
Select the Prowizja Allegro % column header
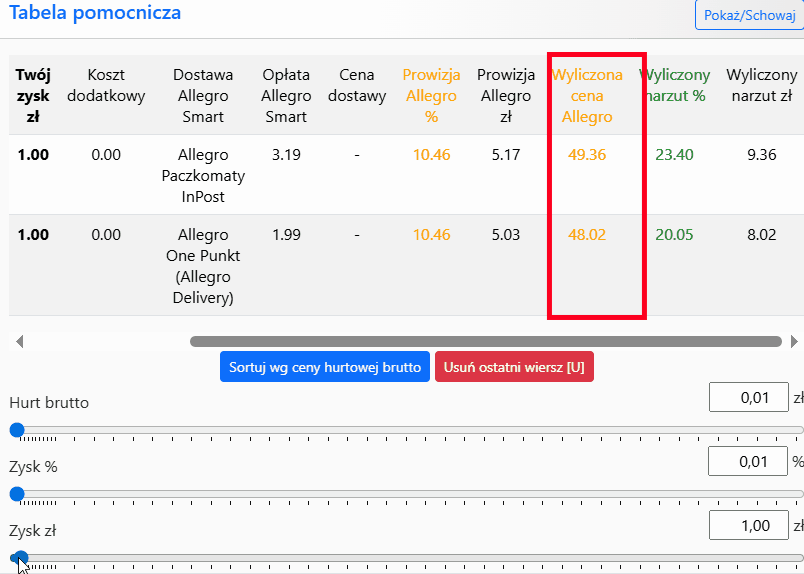tap(431, 96)
